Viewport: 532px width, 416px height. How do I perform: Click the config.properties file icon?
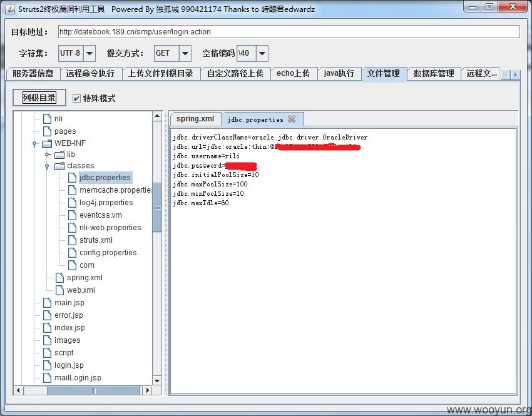click(72, 253)
